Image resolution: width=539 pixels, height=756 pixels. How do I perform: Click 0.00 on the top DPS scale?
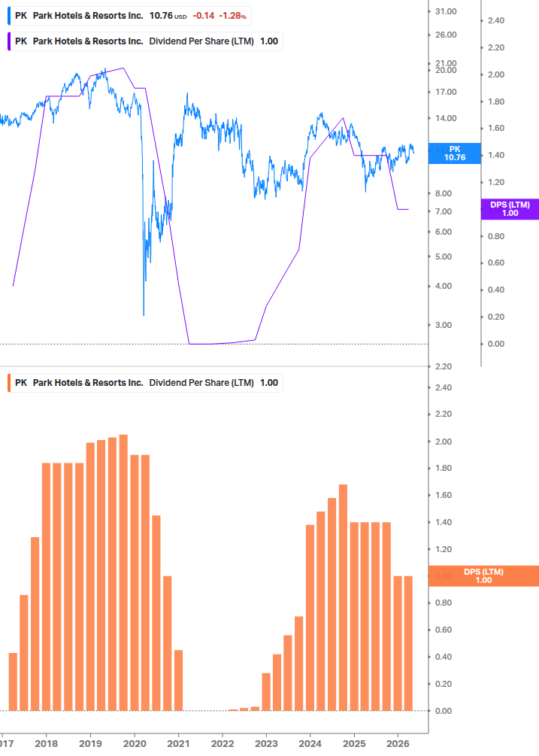click(x=496, y=344)
